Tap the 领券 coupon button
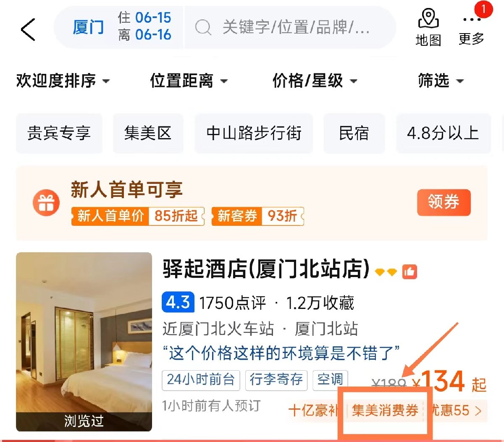The image size is (504, 442). click(x=444, y=202)
